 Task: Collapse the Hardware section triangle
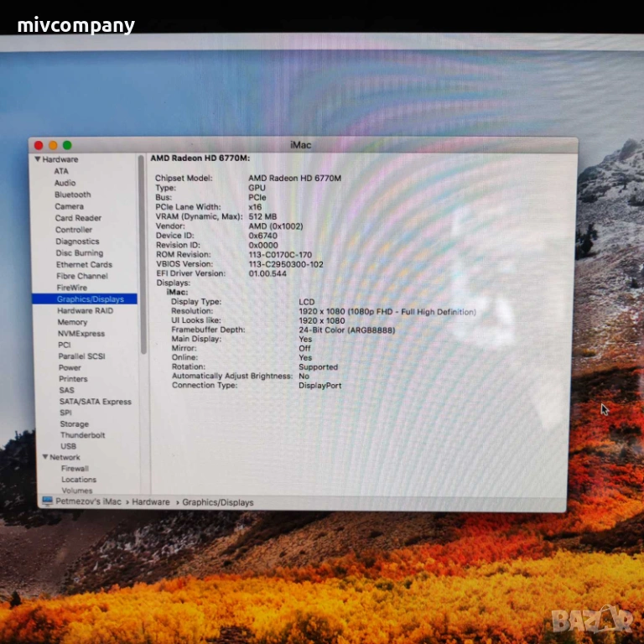click(38, 159)
